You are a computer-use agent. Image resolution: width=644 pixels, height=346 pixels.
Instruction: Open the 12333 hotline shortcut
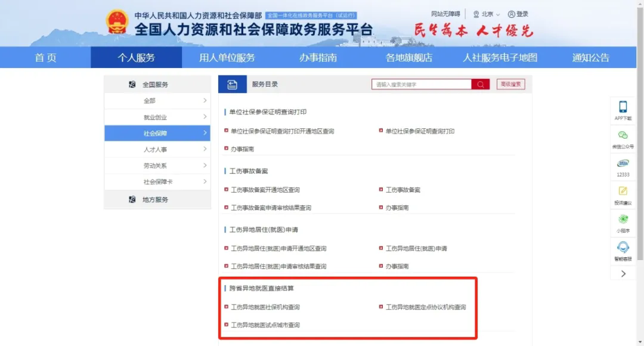click(x=623, y=167)
